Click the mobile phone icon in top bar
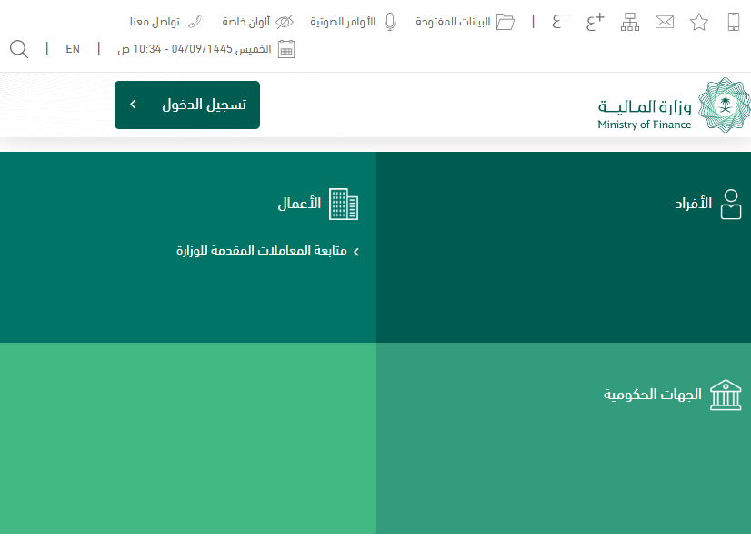751x560 pixels. [734, 22]
